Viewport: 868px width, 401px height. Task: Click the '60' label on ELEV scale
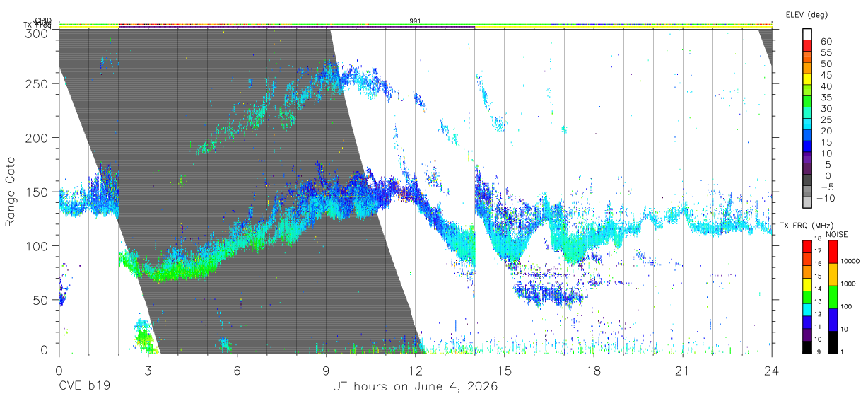[x=826, y=42]
